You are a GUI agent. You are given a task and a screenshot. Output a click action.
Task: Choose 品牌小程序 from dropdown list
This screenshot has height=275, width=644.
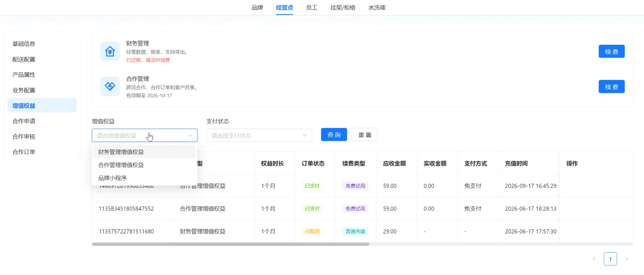point(144,178)
